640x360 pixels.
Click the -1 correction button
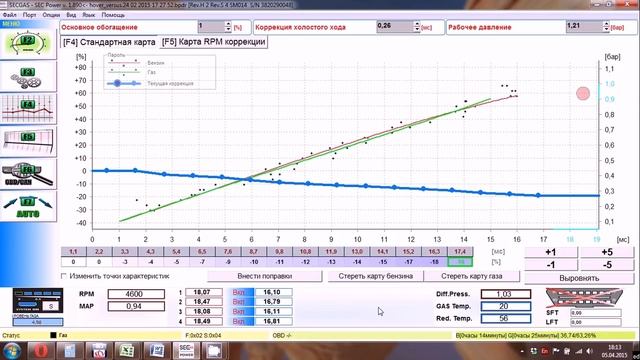pos(551,265)
